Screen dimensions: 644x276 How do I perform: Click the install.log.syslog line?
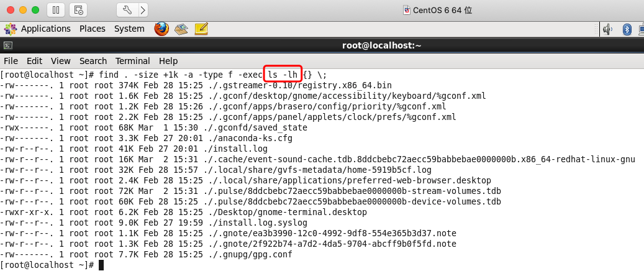[x=153, y=223]
